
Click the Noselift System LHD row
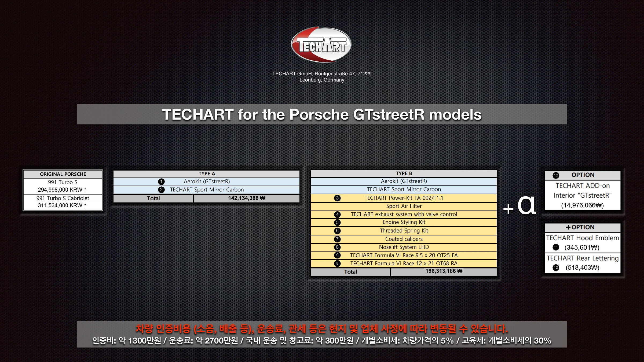pyautogui.click(x=404, y=247)
